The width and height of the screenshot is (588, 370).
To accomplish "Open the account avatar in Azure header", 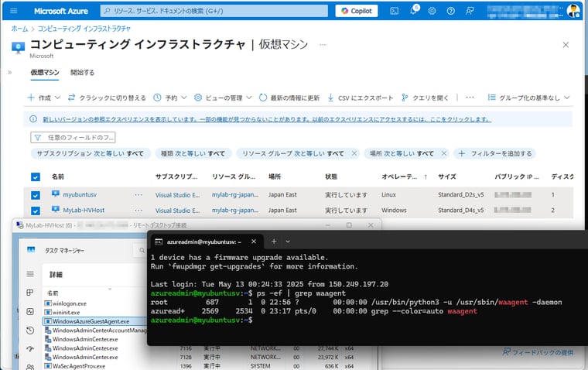I will pyautogui.click(x=573, y=11).
